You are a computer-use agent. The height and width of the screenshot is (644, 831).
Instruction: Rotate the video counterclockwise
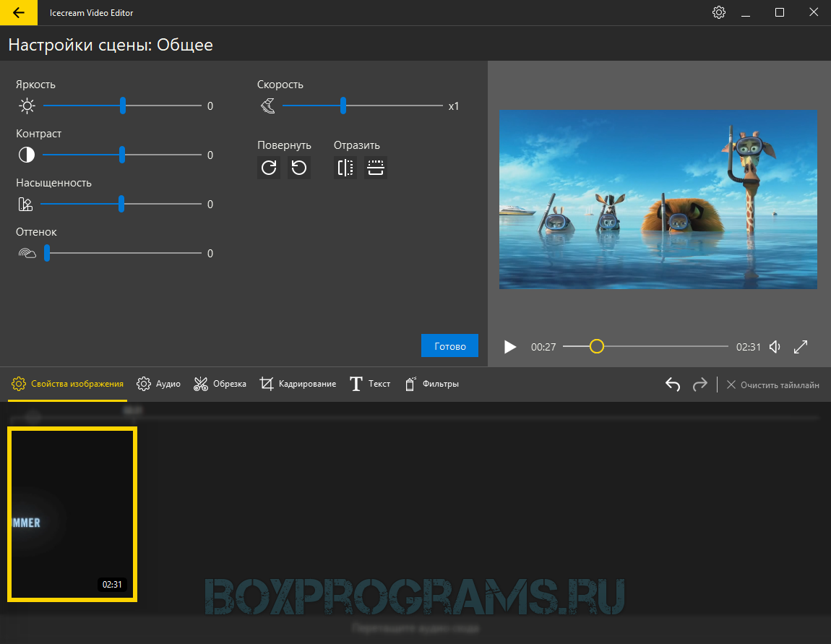[x=299, y=168]
